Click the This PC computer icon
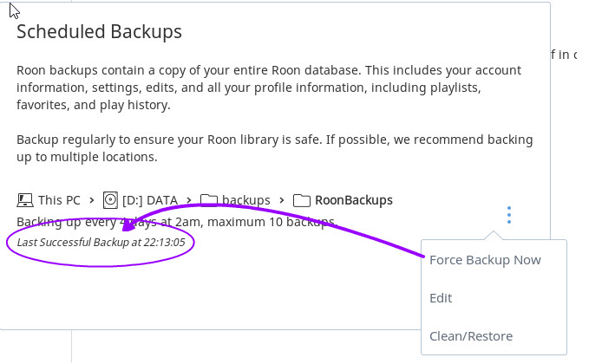This screenshot has width=615, height=364. pos(24,200)
